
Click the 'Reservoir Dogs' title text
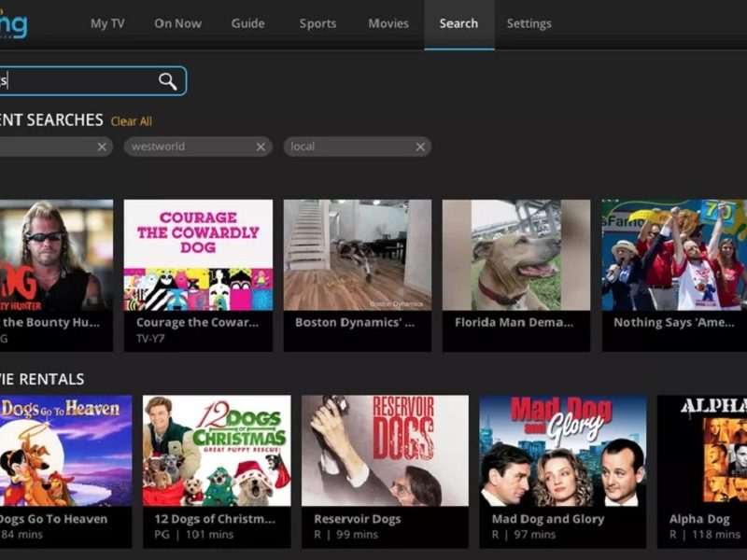pos(358,519)
